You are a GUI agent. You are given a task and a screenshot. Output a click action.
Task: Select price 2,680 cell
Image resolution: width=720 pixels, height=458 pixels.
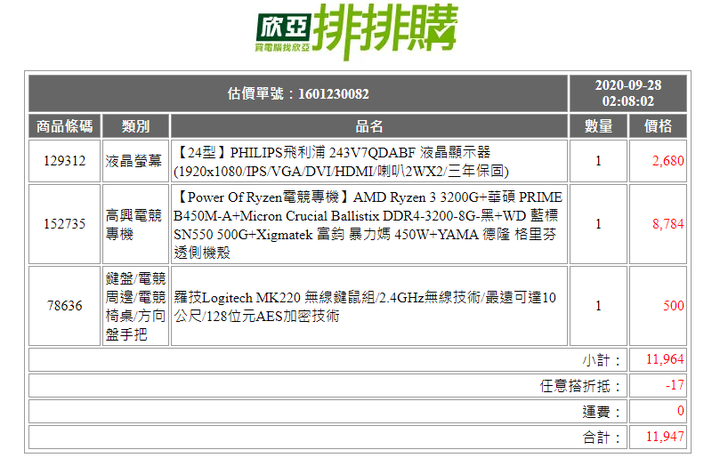(x=658, y=161)
